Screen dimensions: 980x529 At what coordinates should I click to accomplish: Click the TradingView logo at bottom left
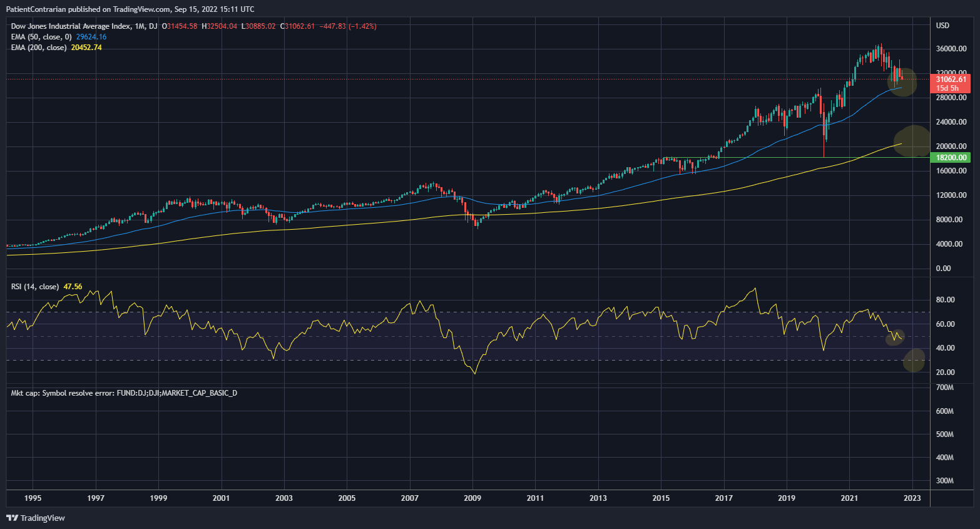[36, 518]
